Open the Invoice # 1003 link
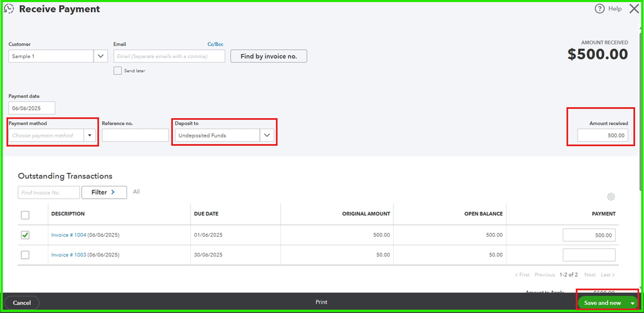The width and height of the screenshot is (644, 313). tap(68, 255)
